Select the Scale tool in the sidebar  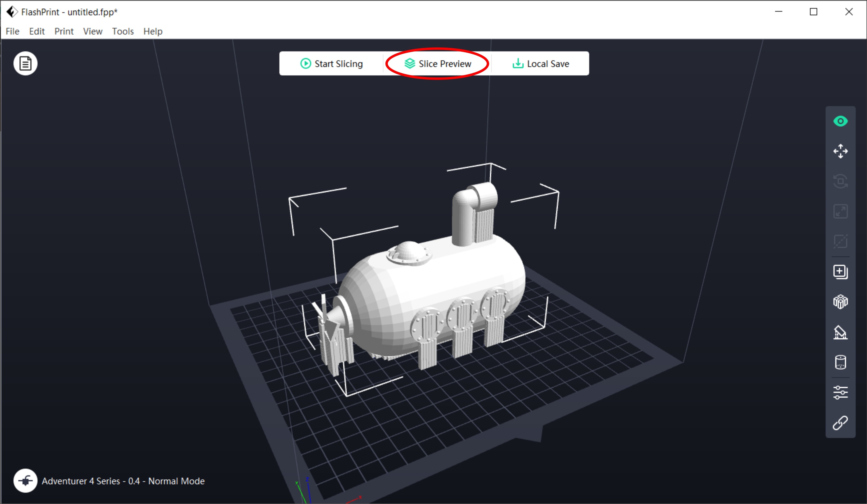click(840, 211)
